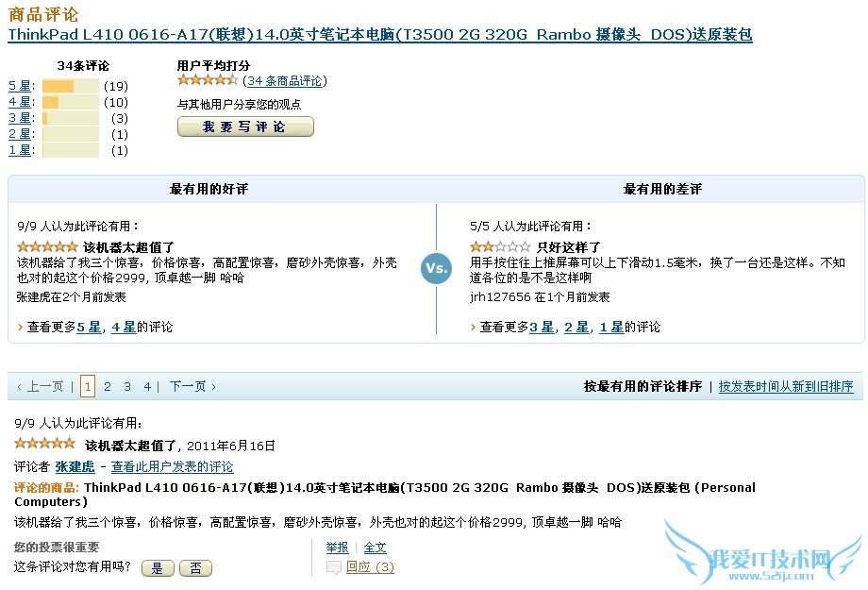This screenshot has width=868, height=590.
Task: Go to page 4 of reviews
Action: tap(147, 386)
